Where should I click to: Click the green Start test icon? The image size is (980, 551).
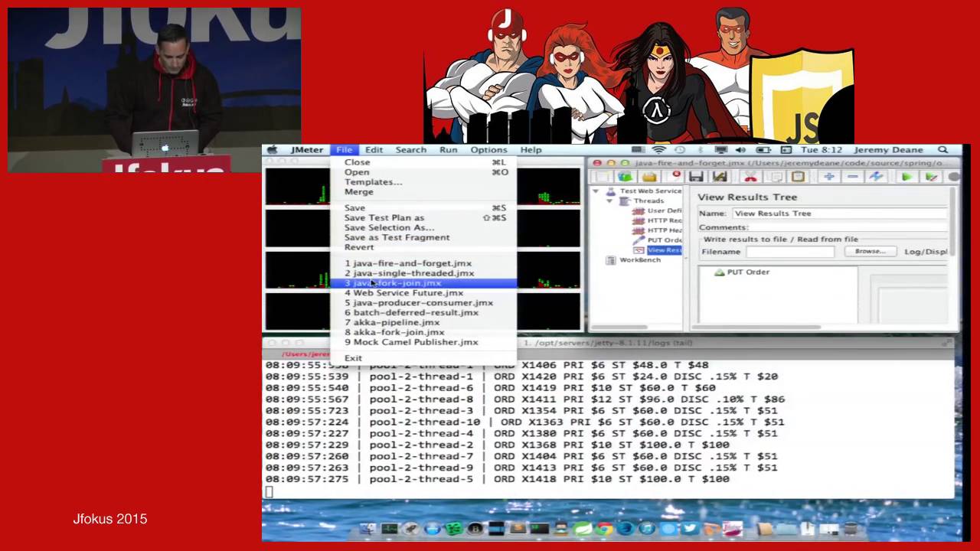click(907, 177)
